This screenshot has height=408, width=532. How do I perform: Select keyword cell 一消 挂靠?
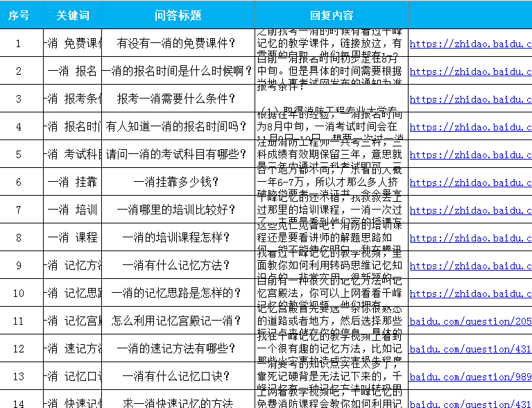[x=73, y=182]
